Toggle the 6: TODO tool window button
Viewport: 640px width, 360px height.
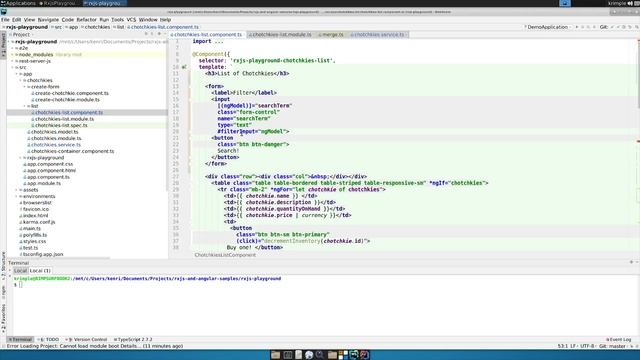click(49, 340)
